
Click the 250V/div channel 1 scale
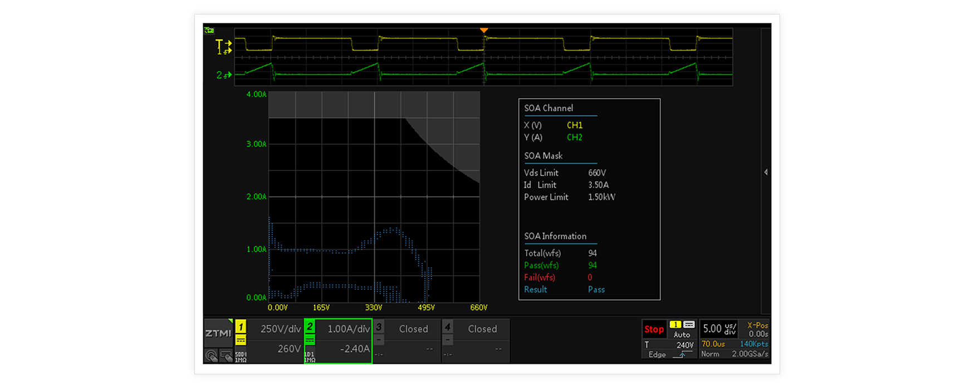280,329
